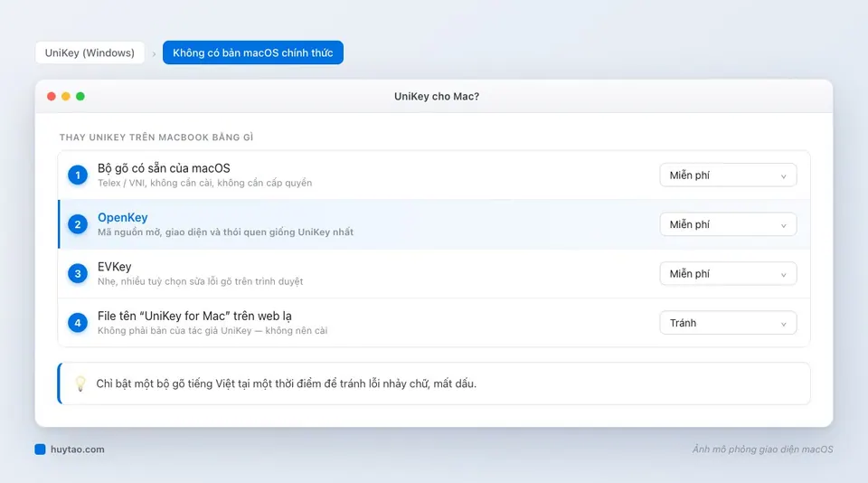Click the number 4 badge icon
This screenshot has height=483, width=868.
(x=78, y=323)
